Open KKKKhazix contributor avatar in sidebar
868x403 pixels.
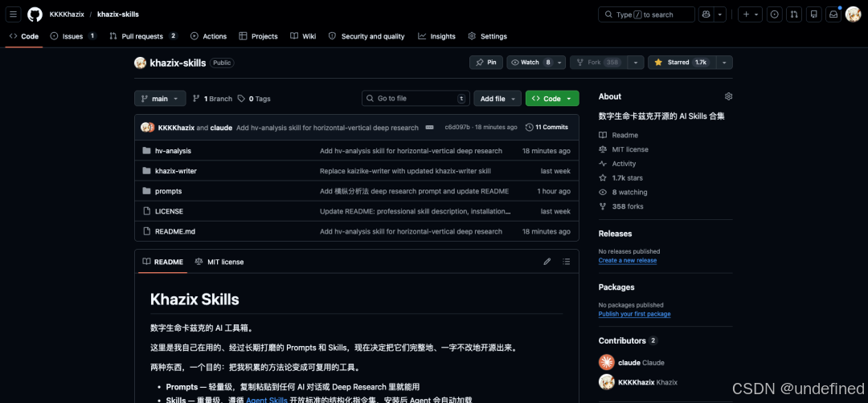pos(607,382)
